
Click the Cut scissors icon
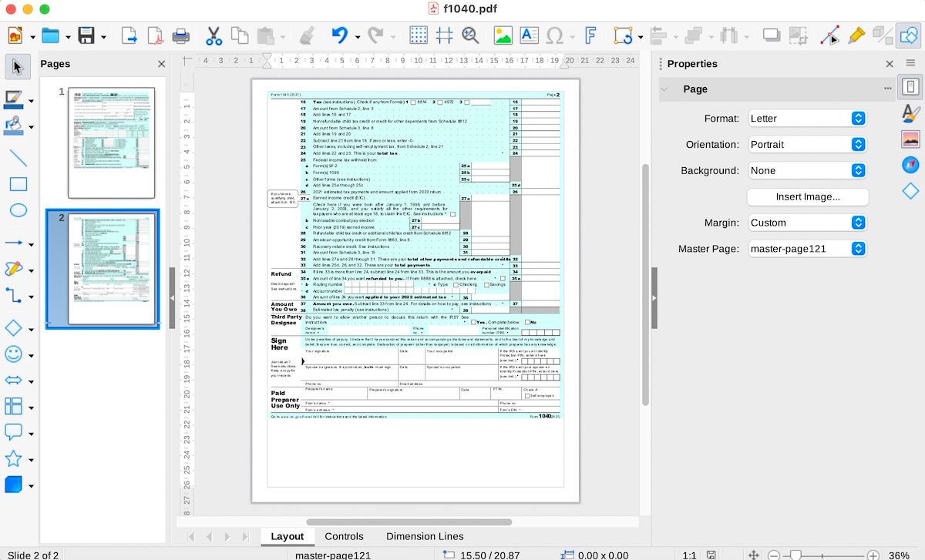point(214,35)
